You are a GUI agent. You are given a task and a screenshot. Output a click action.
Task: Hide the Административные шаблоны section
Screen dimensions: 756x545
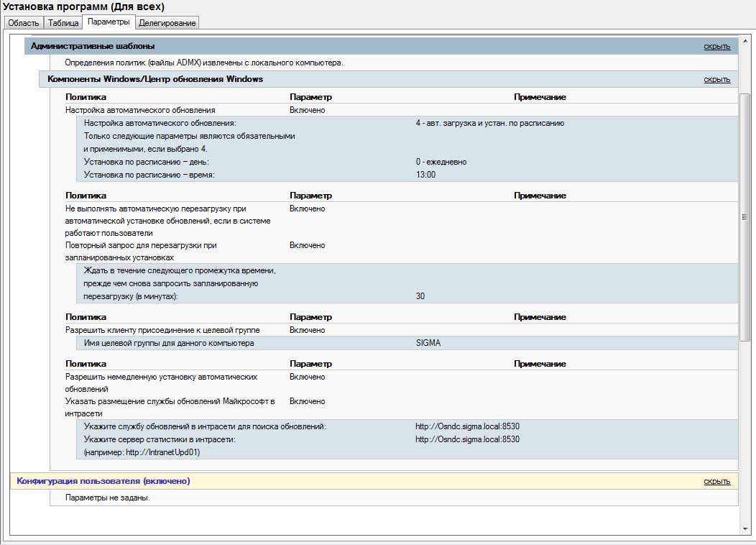coord(716,47)
